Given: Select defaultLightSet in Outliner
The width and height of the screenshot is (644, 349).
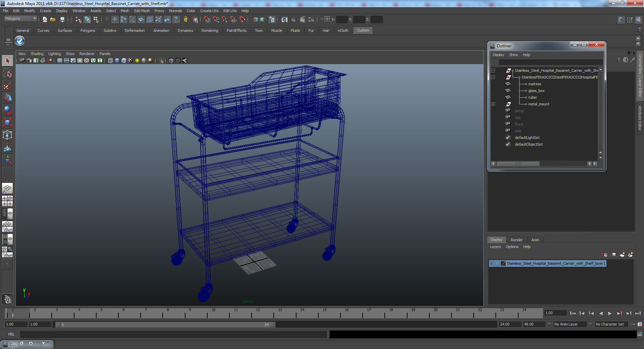Looking at the screenshot, I should [x=527, y=138].
